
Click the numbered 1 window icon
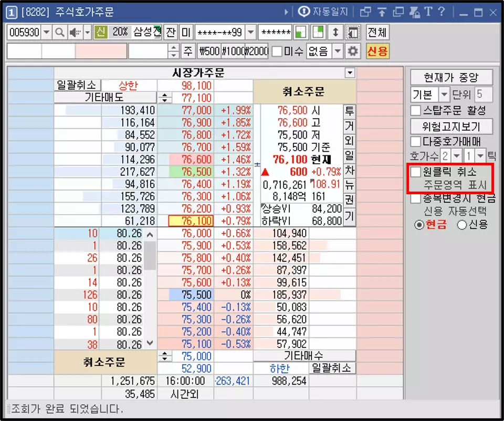[x=12, y=13]
